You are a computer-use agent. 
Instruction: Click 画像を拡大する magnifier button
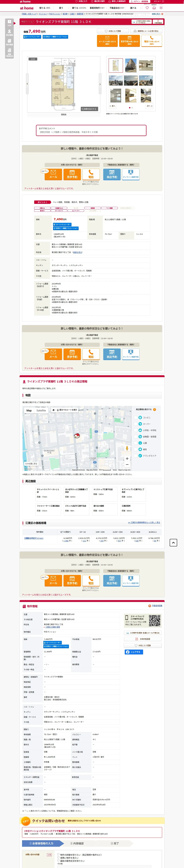(x=89, y=109)
